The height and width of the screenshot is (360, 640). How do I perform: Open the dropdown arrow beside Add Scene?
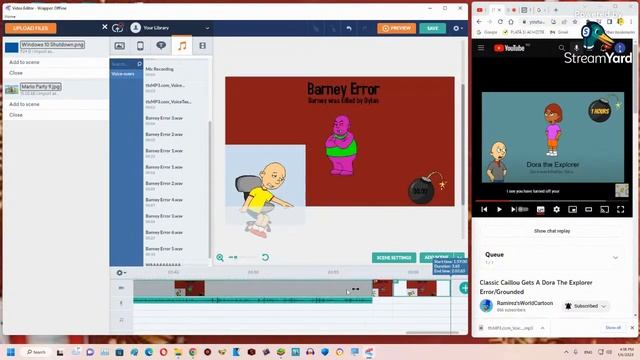460,258
